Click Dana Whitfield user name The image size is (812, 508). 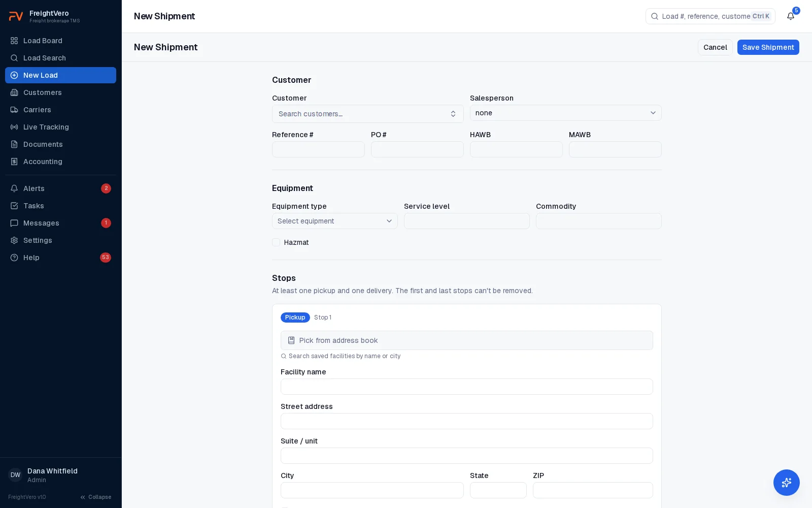(52, 471)
